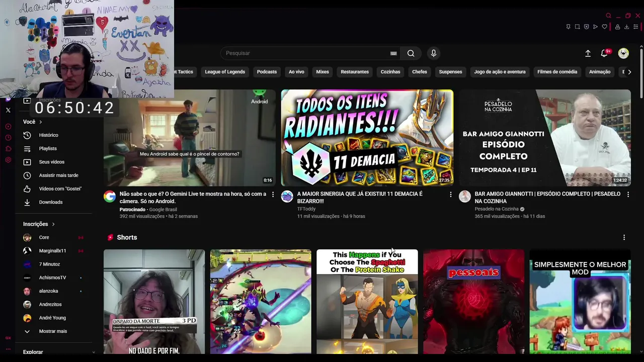This screenshot has height=362, width=644.
Task: Open Shorts section options menu
Action: [x=624, y=237]
